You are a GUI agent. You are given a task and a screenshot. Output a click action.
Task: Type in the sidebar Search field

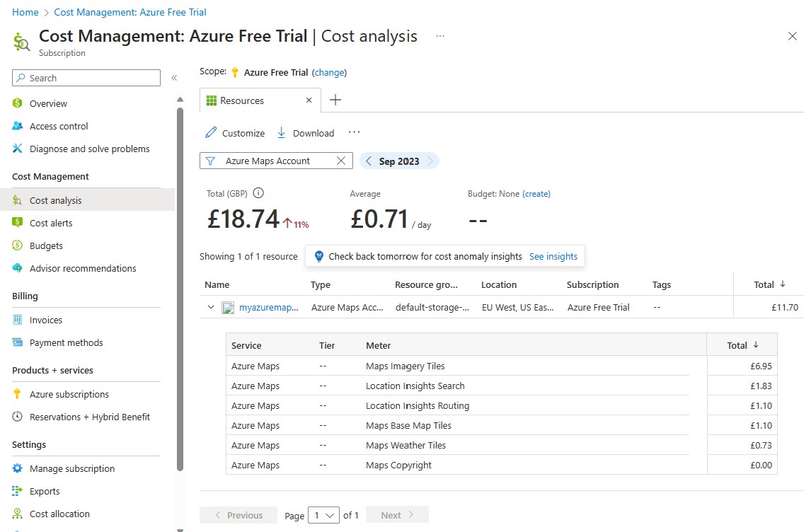point(93,78)
